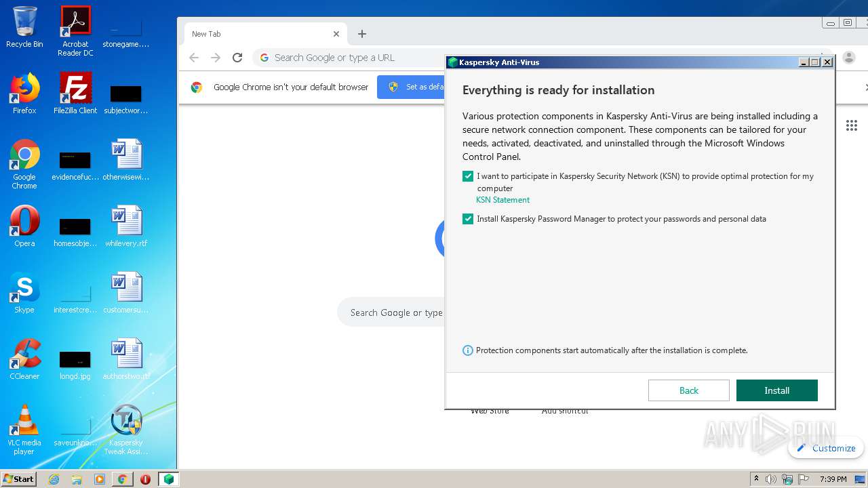The height and width of the screenshot is (488, 868).
Task: Open the VLC media player shortcut
Action: pyautogui.click(x=24, y=430)
